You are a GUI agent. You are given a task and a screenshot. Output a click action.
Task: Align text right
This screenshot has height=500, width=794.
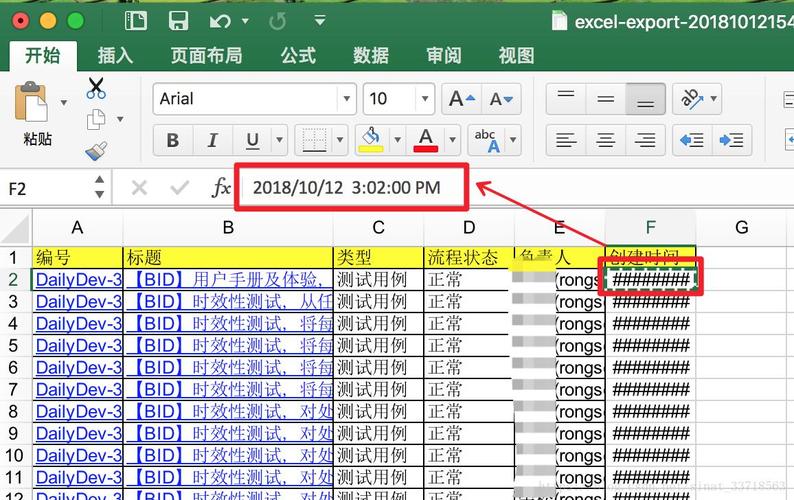(x=645, y=140)
